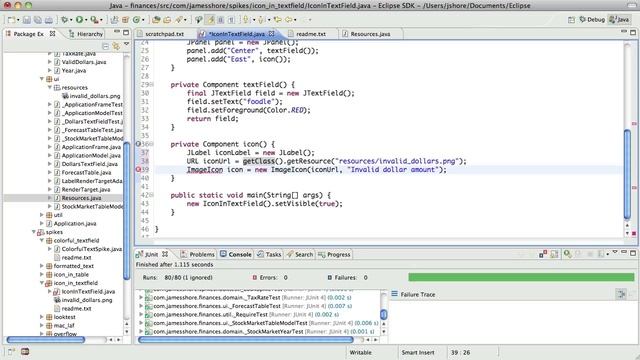This screenshot has width=640, height=360.
Task: Click the error marker on line 39
Action: [x=138, y=169]
